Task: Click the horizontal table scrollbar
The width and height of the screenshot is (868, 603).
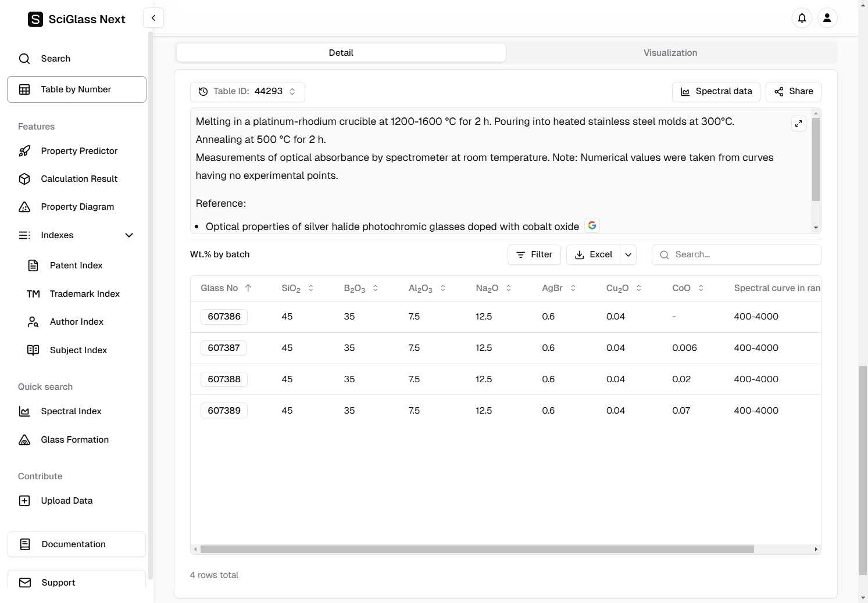Action: pos(477,549)
